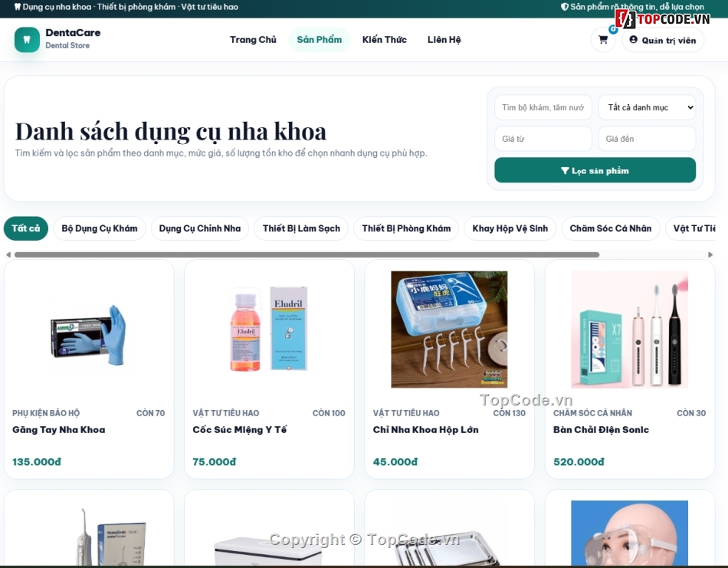Click the PHỤ KIỆN BẢO HỘ category label
Viewport: 728px width, 568px height.
pyautogui.click(x=46, y=413)
